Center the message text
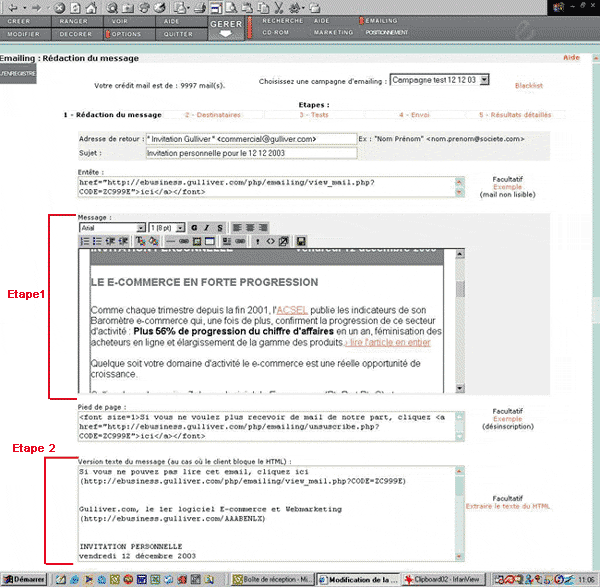600x588 pixels. (250, 228)
